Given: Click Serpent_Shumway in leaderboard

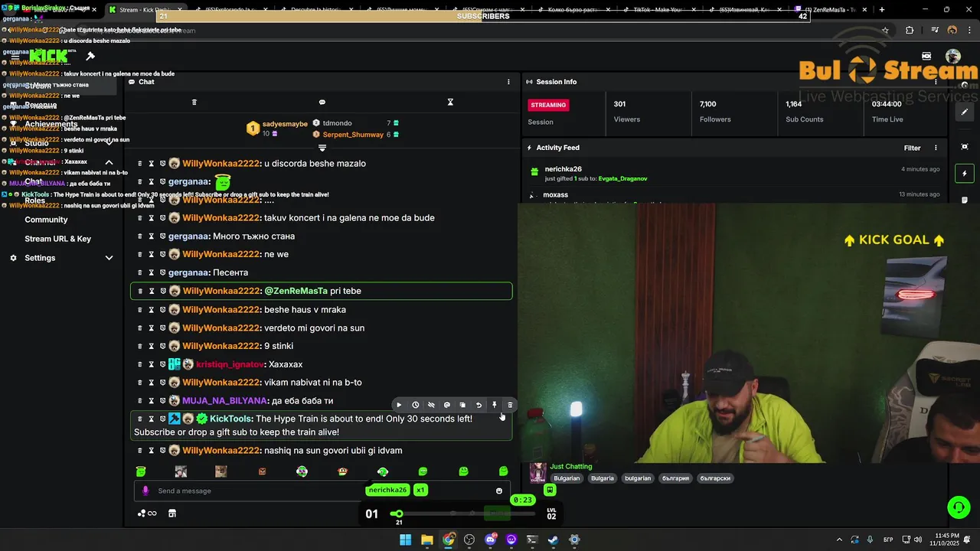Looking at the screenshot, I should [x=353, y=135].
